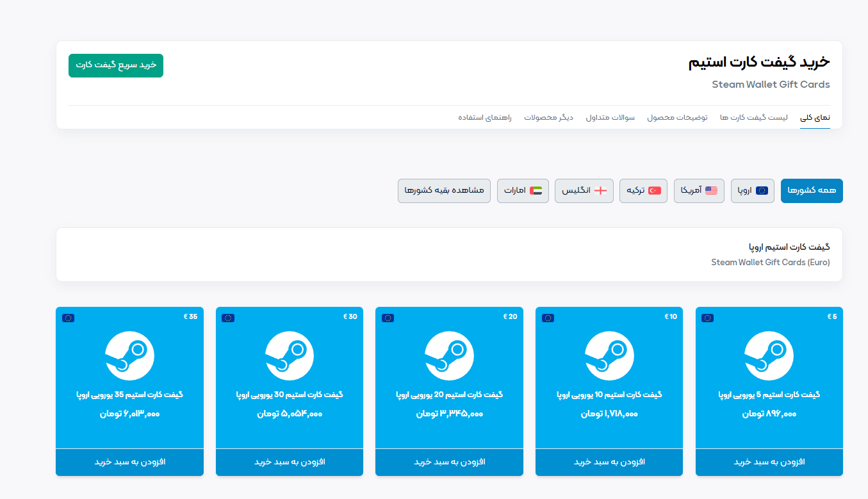Enable the اروپا country filter
This screenshot has width=868, height=499.
tap(752, 190)
